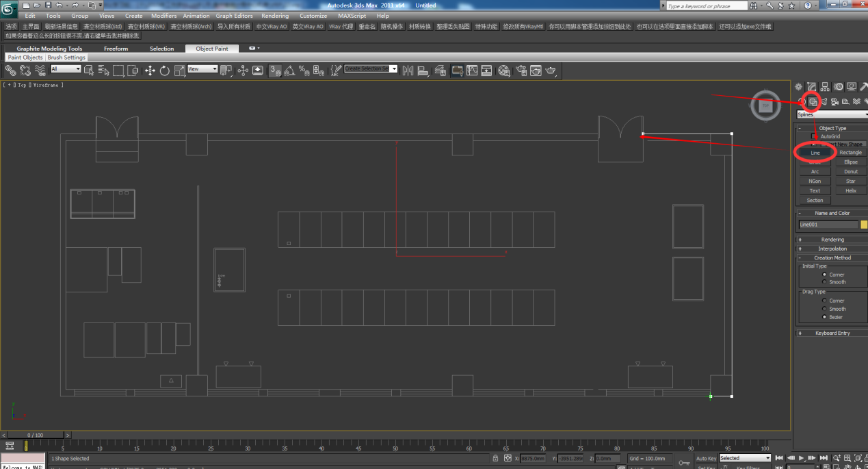Select the Space Warps category icon

(856, 101)
